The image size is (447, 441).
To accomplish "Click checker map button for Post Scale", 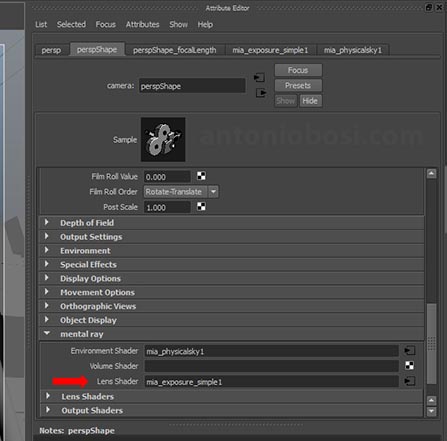I will click(x=201, y=207).
